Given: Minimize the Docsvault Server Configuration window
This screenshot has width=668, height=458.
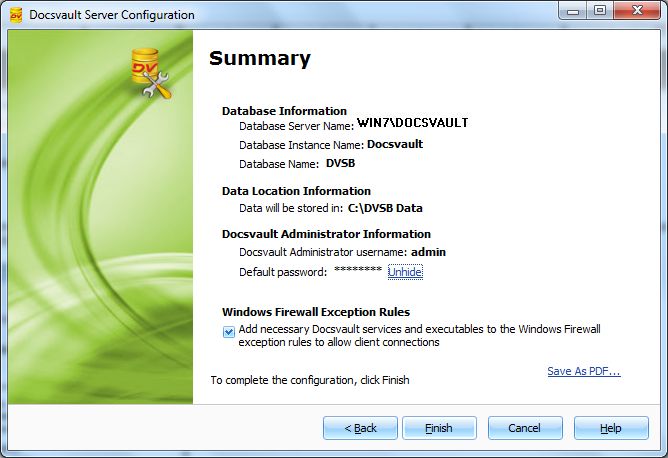Looking at the screenshot, I should (573, 11).
